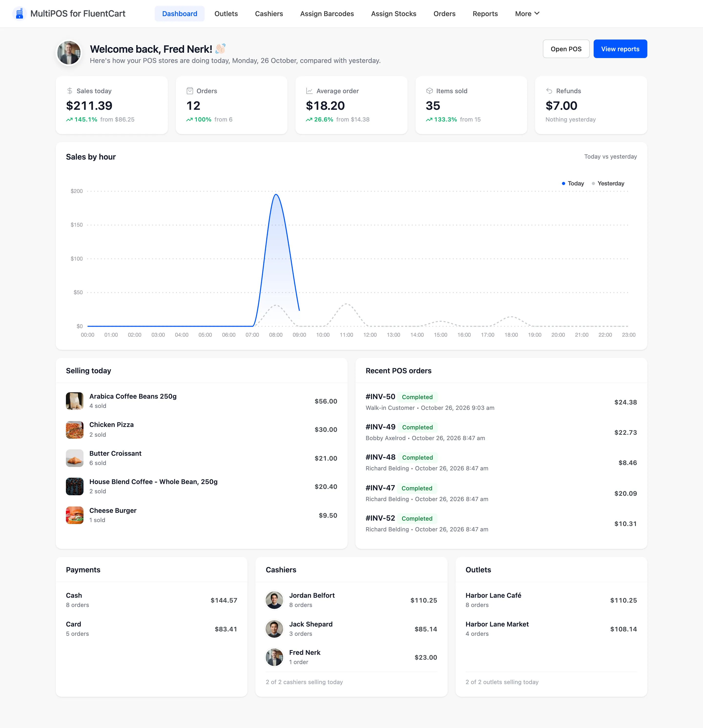
Task: Click Fred Nerk's profile avatar in the header
Action: (69, 53)
